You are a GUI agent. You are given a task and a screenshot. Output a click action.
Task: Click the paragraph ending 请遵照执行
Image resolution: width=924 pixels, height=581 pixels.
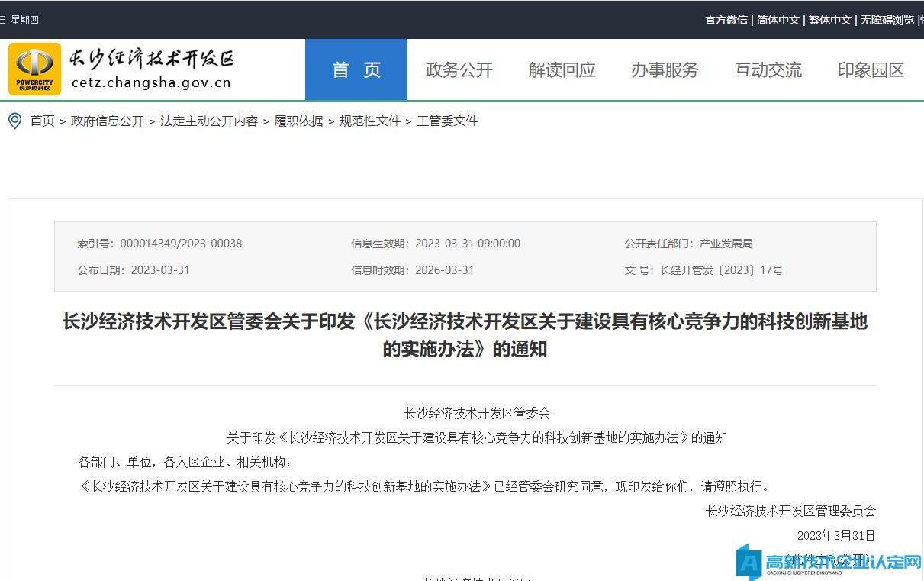click(x=427, y=486)
